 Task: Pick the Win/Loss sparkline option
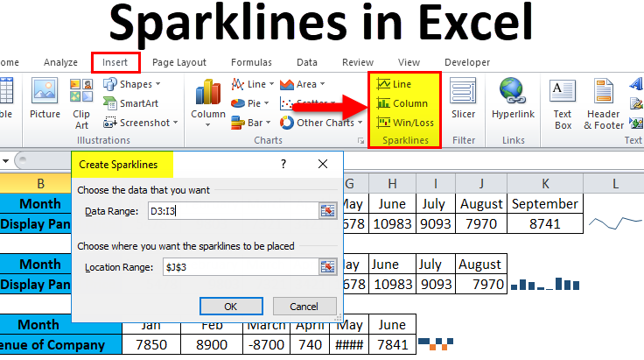405,123
